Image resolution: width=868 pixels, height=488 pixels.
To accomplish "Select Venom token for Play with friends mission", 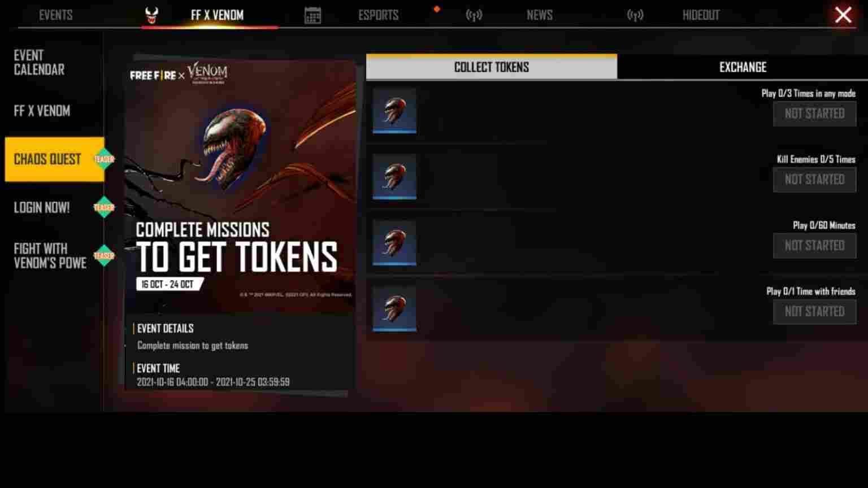I will pyautogui.click(x=394, y=308).
